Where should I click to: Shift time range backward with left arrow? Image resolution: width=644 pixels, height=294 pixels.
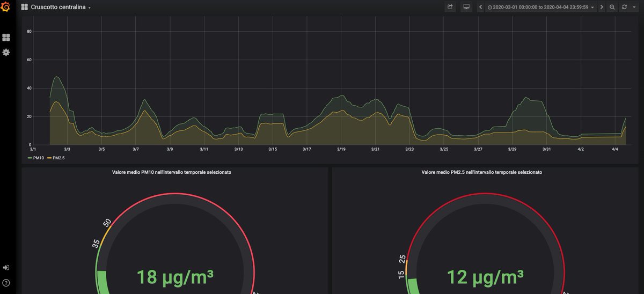coord(480,8)
